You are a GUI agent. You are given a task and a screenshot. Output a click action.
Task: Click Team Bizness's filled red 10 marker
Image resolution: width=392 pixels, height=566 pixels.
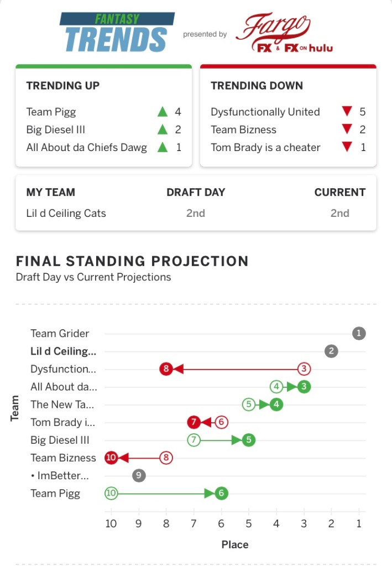[x=111, y=458]
